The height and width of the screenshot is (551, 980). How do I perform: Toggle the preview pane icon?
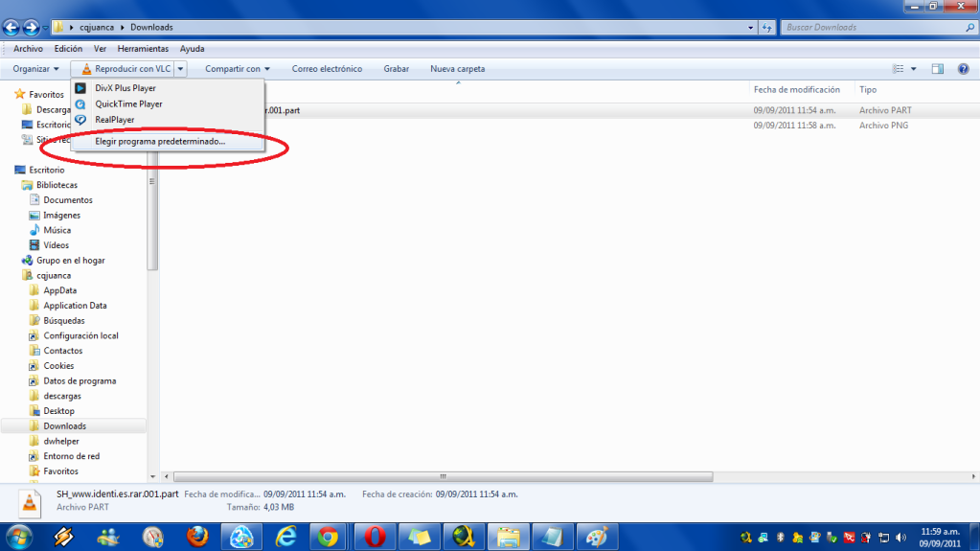click(938, 69)
